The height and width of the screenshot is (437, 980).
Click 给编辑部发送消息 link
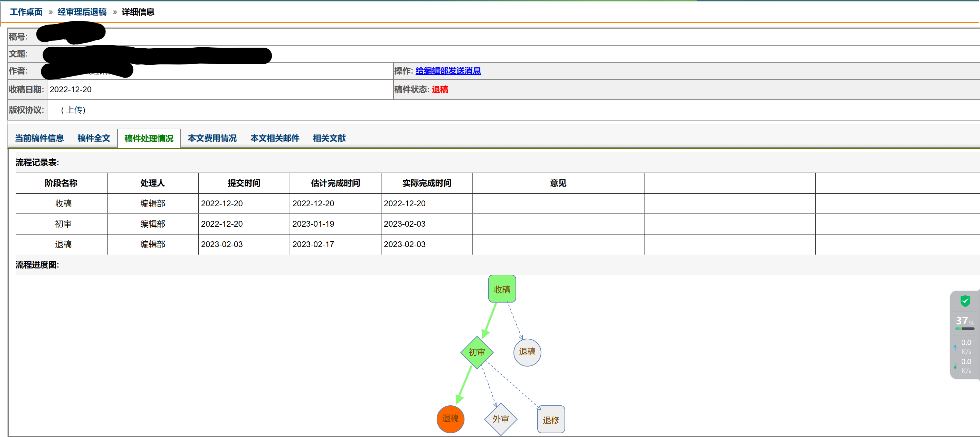(x=448, y=71)
